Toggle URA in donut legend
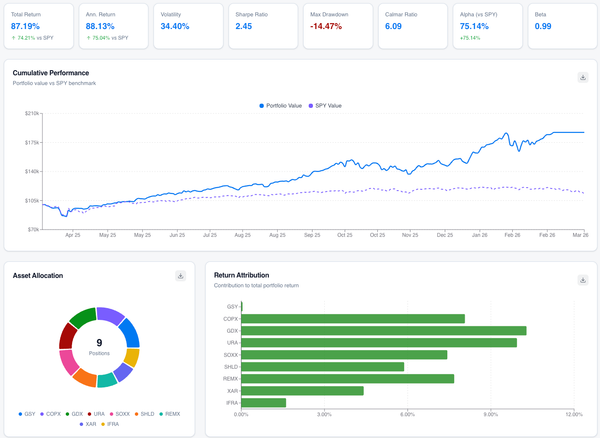Viewport: 600px width, 438px height. pyautogui.click(x=96, y=413)
